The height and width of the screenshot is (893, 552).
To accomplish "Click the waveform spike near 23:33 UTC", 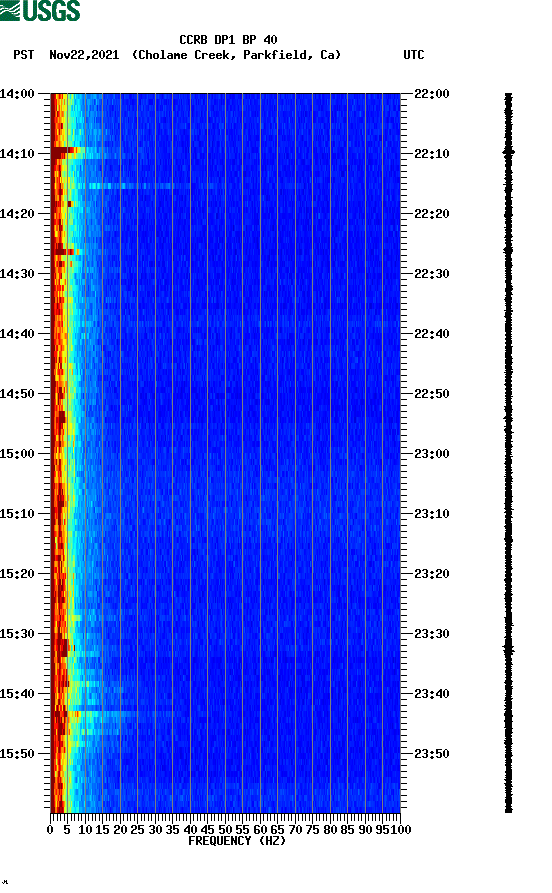I will [x=509, y=649].
